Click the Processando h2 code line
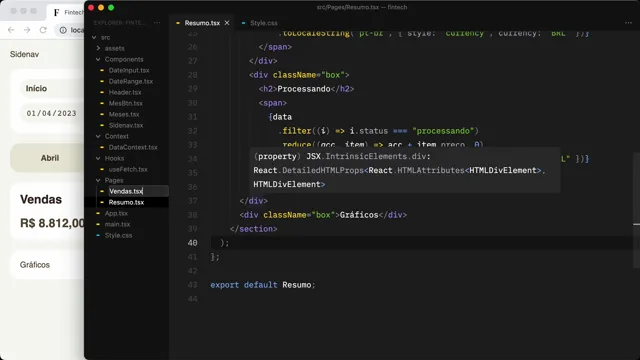Viewport: 640px width, 360px height. pos(306,89)
